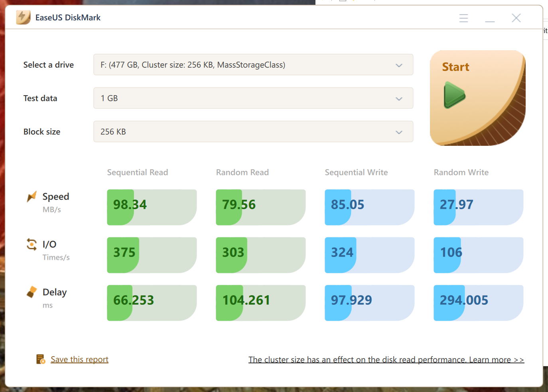The height and width of the screenshot is (392, 548).
Task: Click the I/O row swap arrows icon
Action: 32,244
